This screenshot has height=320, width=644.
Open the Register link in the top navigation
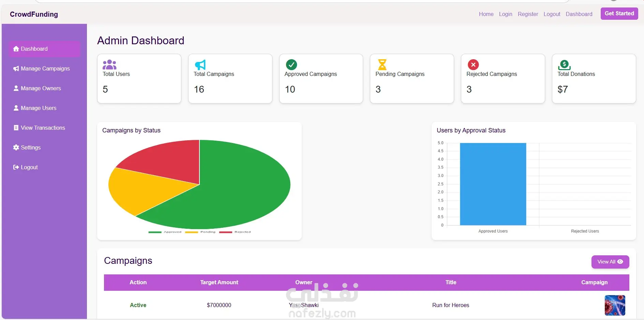(528, 14)
